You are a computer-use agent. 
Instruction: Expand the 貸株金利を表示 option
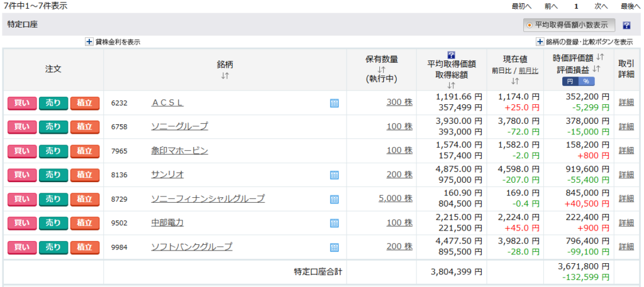tap(89, 42)
